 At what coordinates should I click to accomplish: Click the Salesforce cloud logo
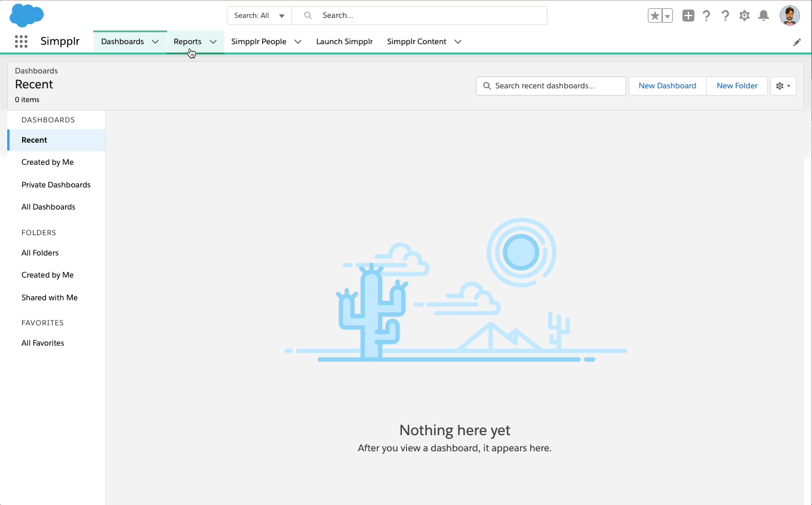pyautogui.click(x=27, y=15)
